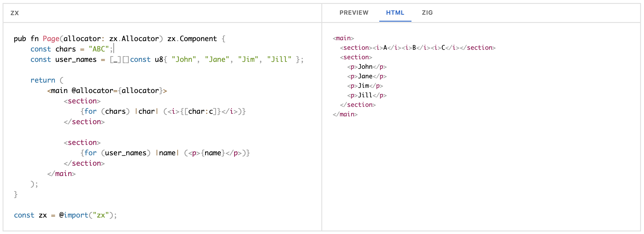
Task: Click the user_names variable declaration
Action: 76,59
